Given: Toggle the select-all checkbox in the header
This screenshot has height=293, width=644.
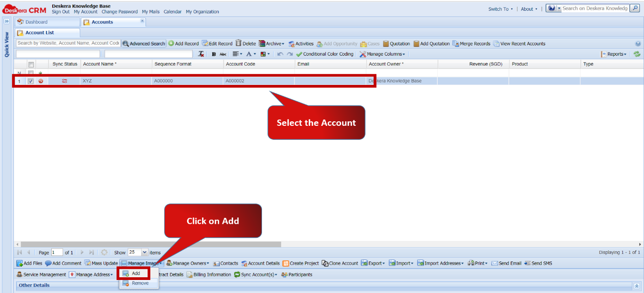Looking at the screenshot, I should [x=30, y=64].
